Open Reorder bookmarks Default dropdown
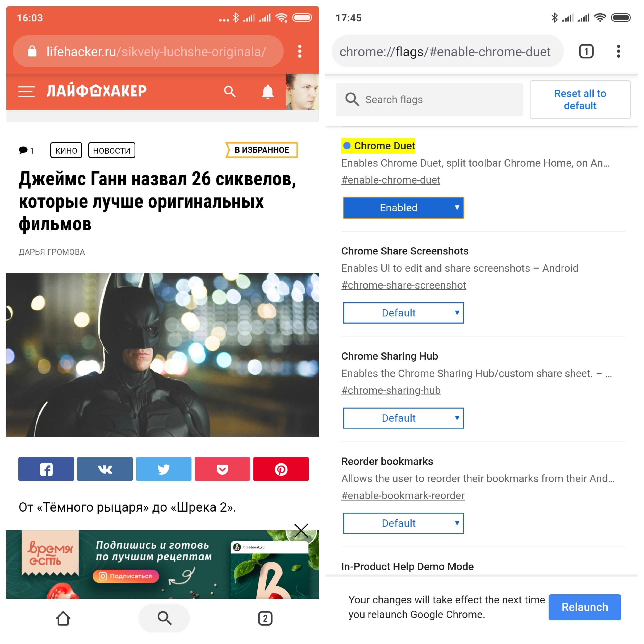This screenshot has width=644, height=644. [403, 523]
